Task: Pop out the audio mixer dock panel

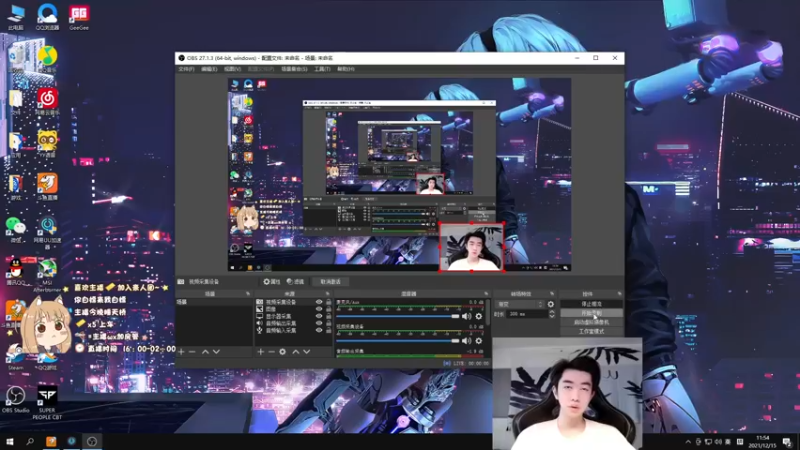Action: point(486,294)
